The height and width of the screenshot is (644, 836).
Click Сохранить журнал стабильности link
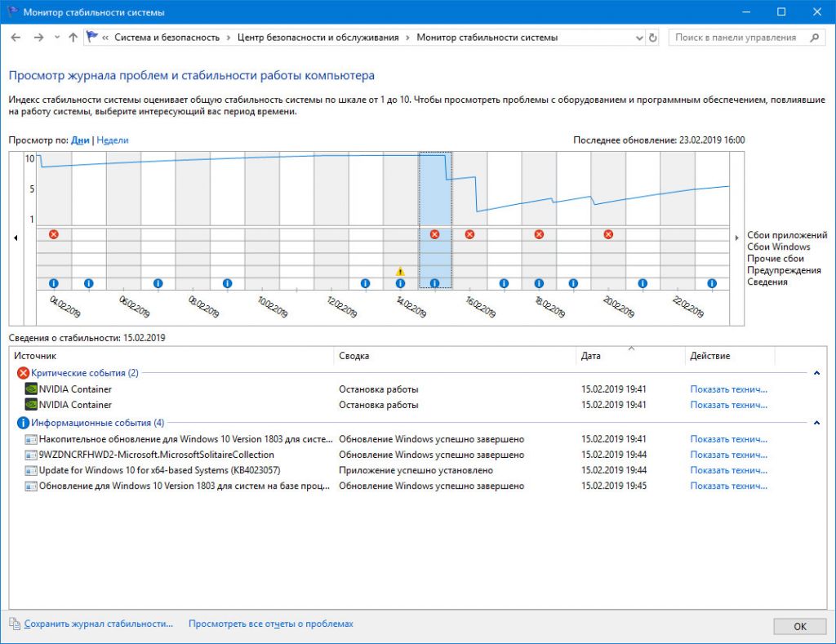coord(98,624)
